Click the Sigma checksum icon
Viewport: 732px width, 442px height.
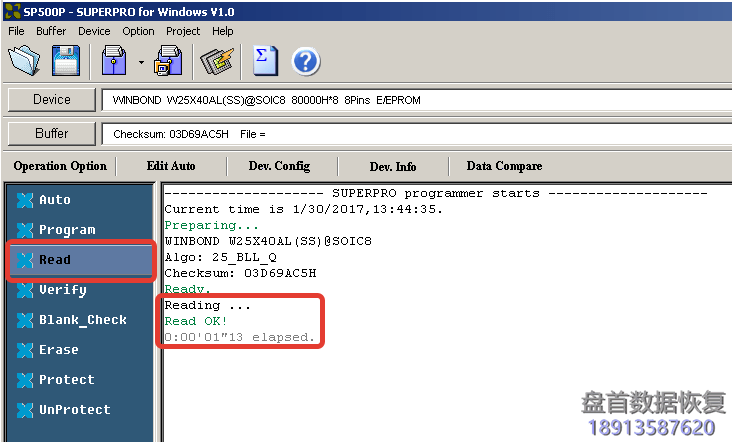[265, 61]
